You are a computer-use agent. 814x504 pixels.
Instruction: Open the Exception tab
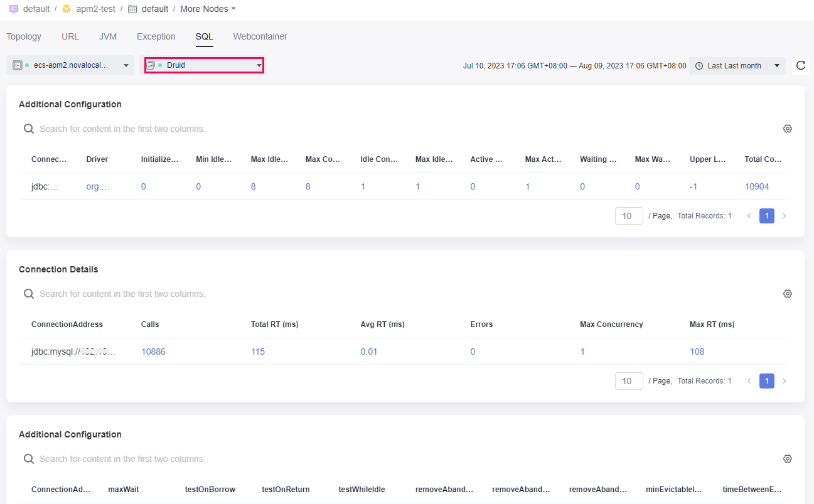coord(156,36)
